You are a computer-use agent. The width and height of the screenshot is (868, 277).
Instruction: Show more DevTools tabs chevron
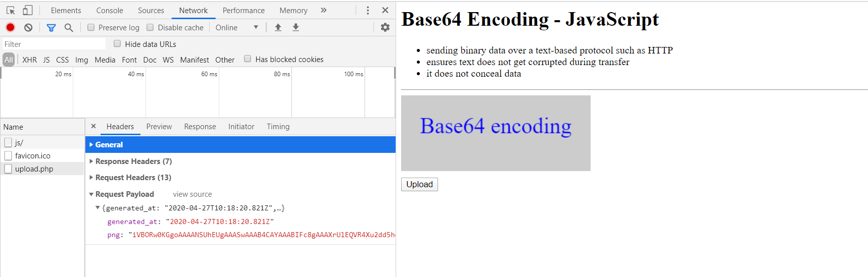point(323,10)
